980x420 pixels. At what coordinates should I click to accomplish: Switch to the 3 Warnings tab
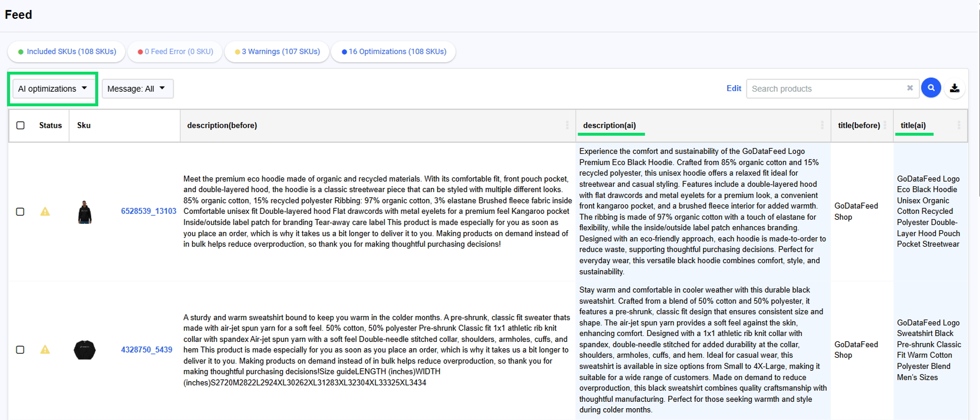click(x=277, y=52)
